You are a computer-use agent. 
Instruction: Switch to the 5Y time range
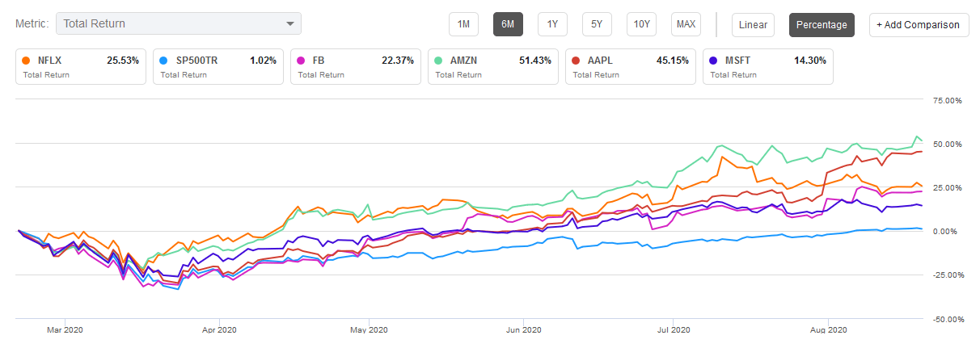click(x=597, y=24)
